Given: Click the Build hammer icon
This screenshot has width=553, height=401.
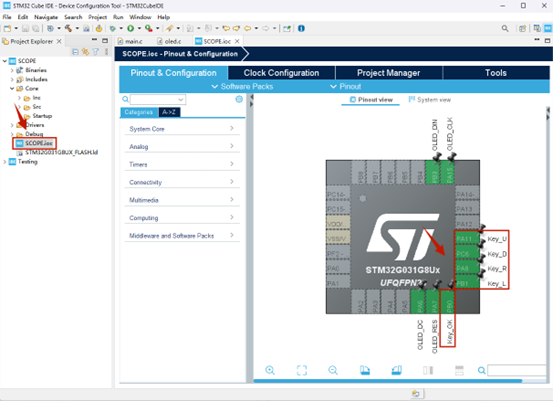Looking at the screenshot, I should [x=68, y=28].
